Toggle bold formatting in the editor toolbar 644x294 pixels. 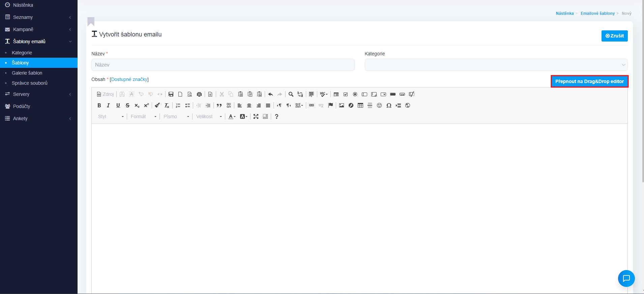click(99, 105)
